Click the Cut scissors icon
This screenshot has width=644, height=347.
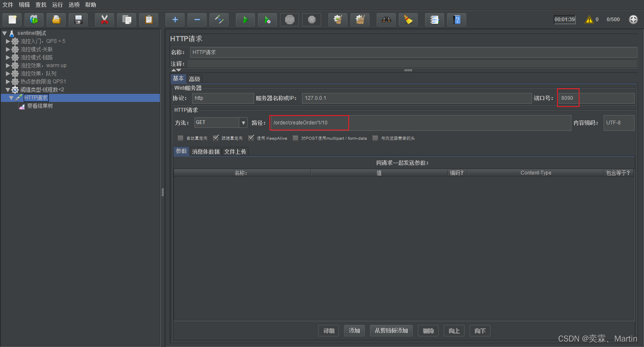pos(104,20)
